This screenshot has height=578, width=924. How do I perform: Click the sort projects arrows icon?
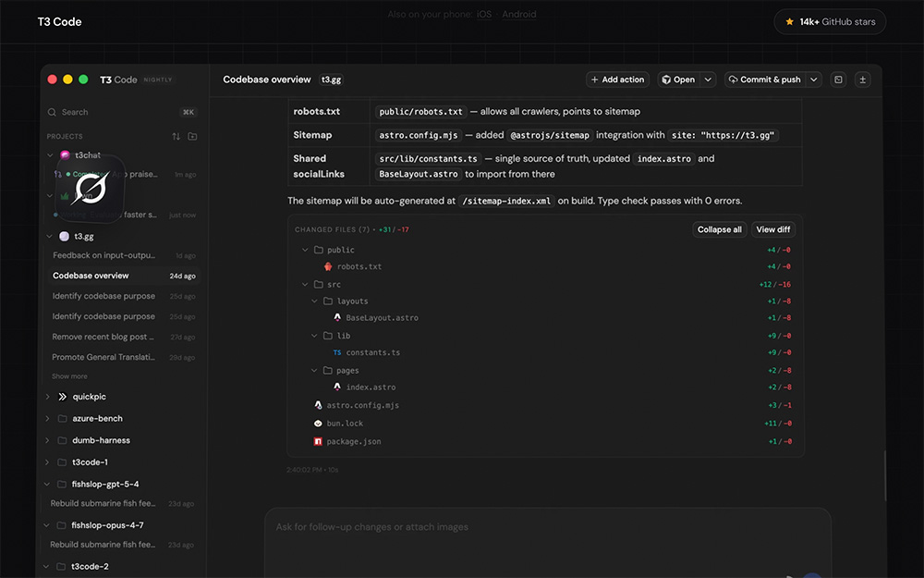tap(176, 136)
